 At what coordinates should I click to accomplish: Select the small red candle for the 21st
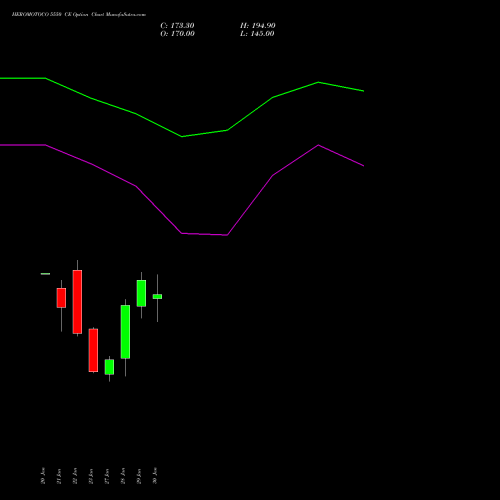click(61, 298)
